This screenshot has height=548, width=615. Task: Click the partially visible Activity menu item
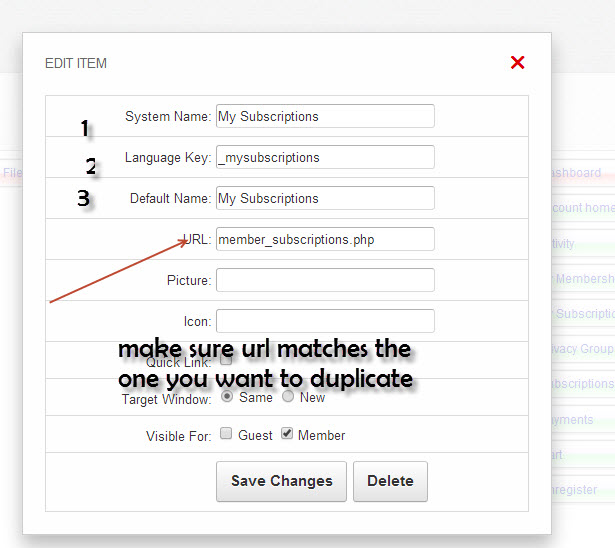[x=565, y=243]
